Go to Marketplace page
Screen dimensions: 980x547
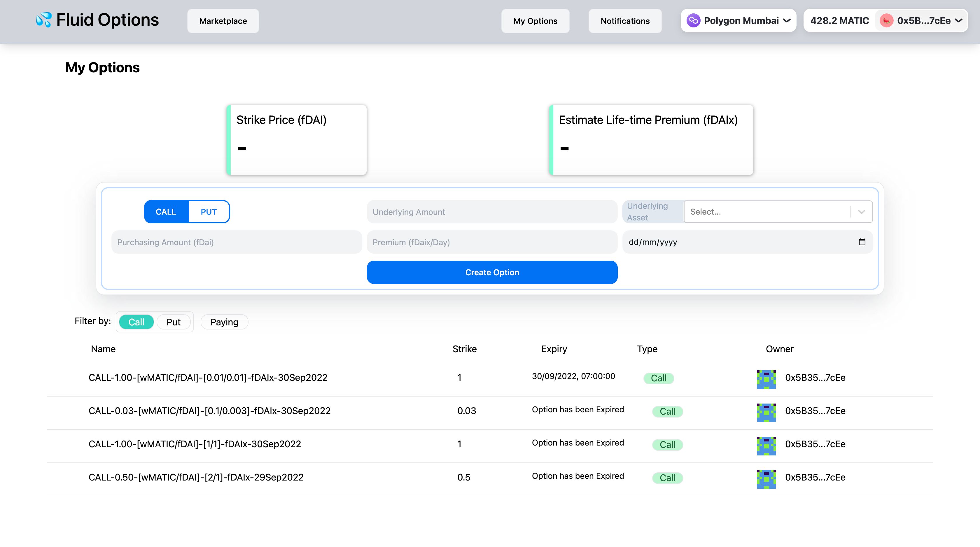pos(223,21)
